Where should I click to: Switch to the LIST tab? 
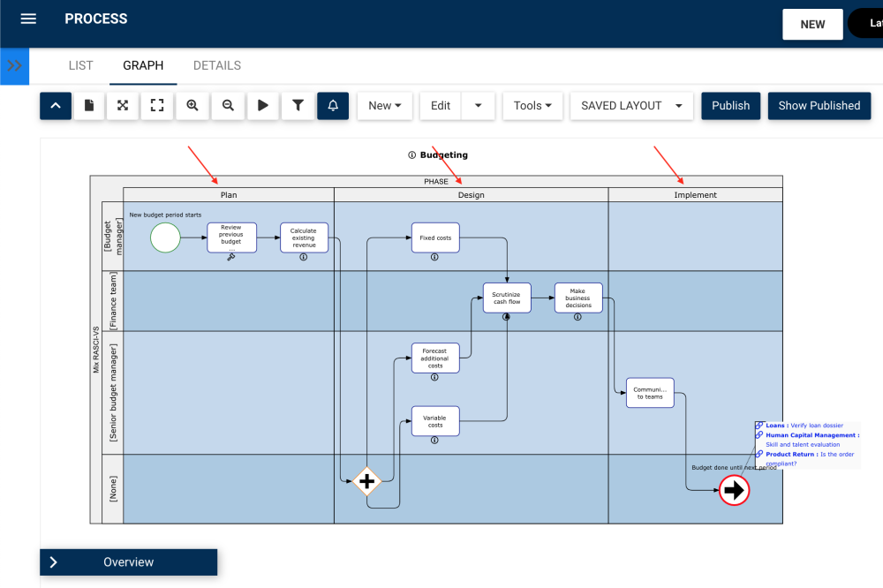pyautogui.click(x=80, y=65)
